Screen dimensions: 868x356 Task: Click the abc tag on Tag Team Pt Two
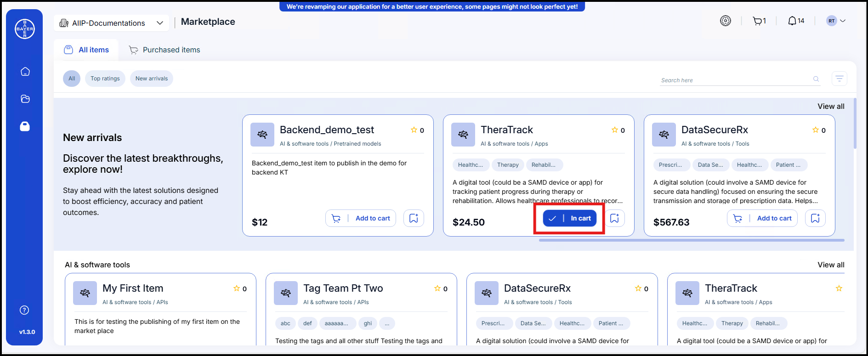coord(285,323)
